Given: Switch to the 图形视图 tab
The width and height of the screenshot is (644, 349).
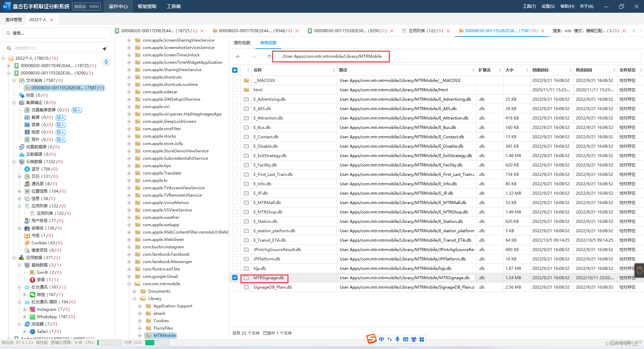Looking at the screenshot, I should coord(242,43).
